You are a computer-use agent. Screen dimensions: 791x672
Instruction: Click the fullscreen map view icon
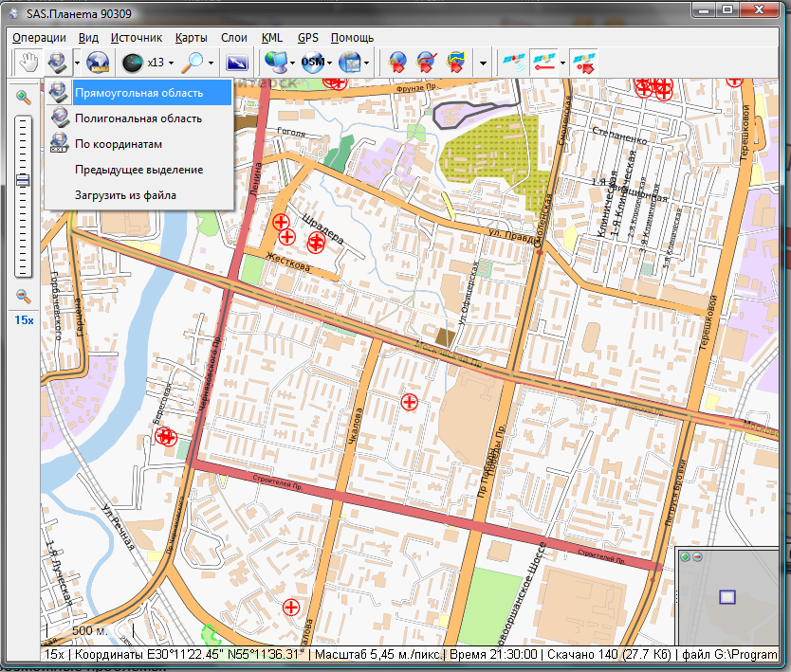[x=236, y=63]
